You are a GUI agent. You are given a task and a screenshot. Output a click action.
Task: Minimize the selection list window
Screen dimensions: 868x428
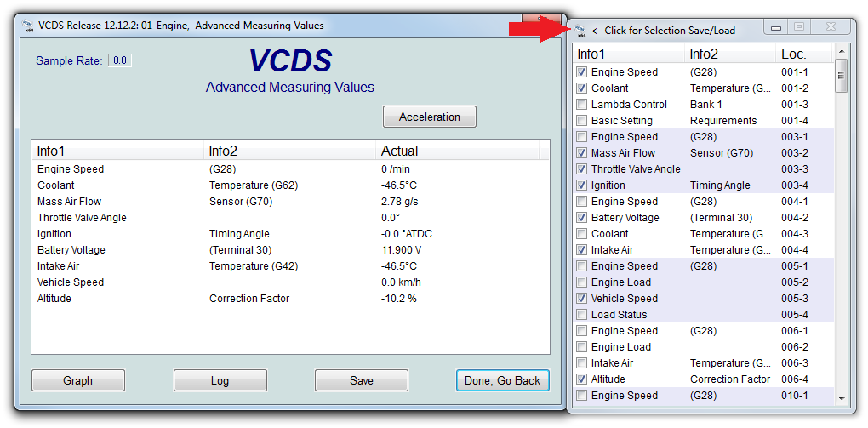(x=776, y=28)
